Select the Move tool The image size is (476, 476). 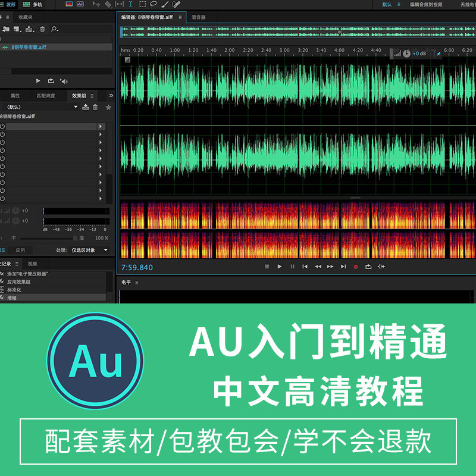tap(96, 4)
